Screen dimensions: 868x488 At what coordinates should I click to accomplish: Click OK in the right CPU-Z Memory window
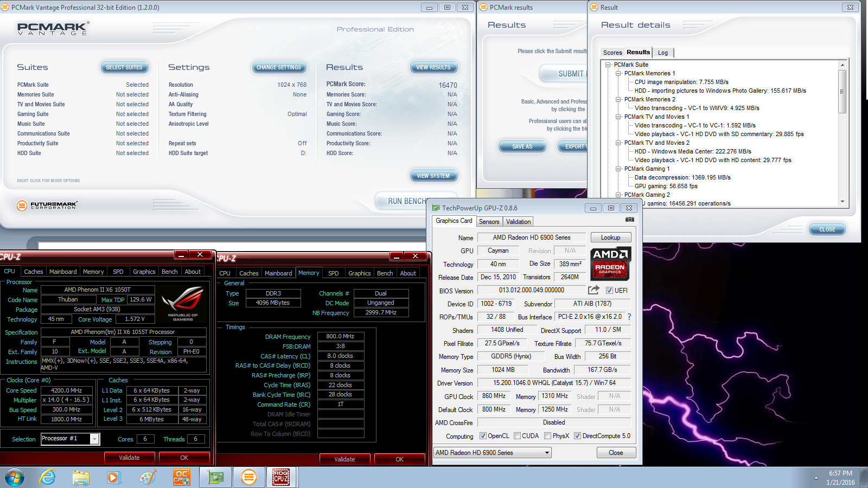click(x=399, y=459)
